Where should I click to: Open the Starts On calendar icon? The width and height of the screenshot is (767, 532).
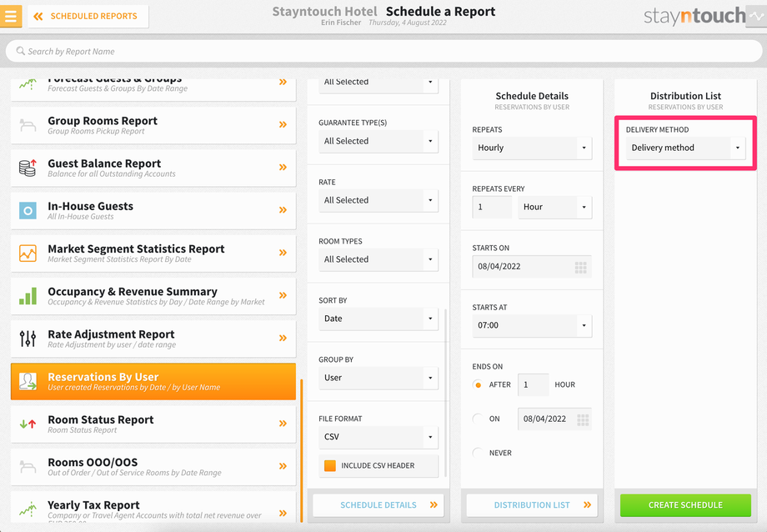(580, 267)
